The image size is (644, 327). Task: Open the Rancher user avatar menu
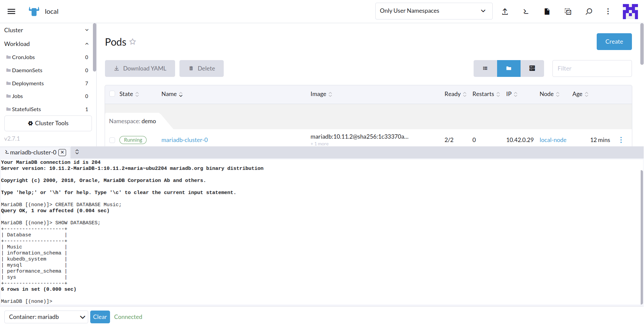630,11
